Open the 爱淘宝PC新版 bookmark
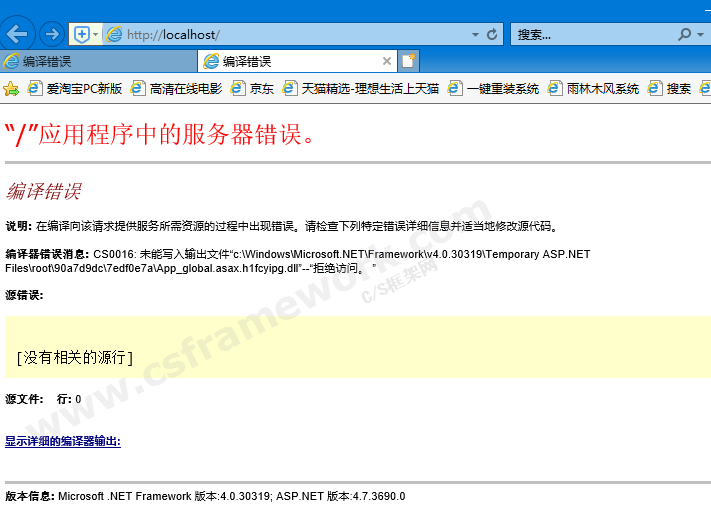The height and width of the screenshot is (519, 711). point(76,88)
